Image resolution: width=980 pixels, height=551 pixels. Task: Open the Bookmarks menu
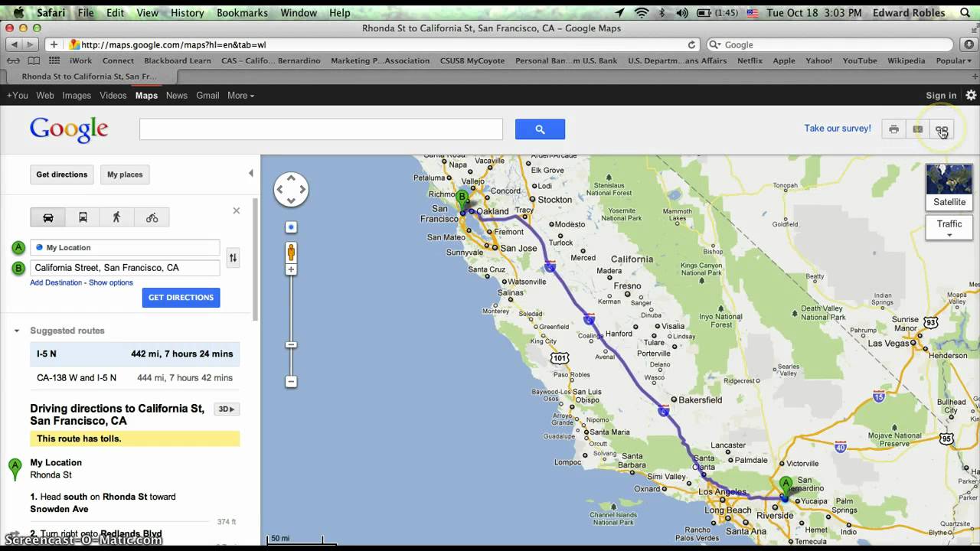coord(242,12)
